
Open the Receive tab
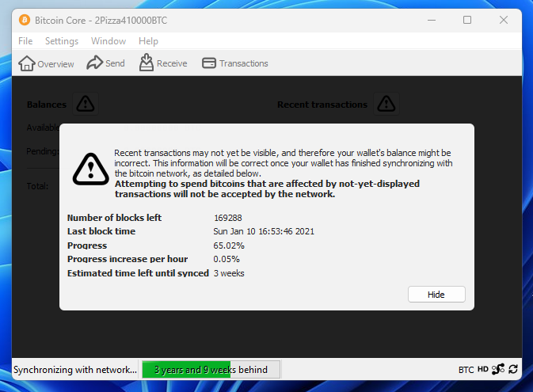tap(163, 63)
